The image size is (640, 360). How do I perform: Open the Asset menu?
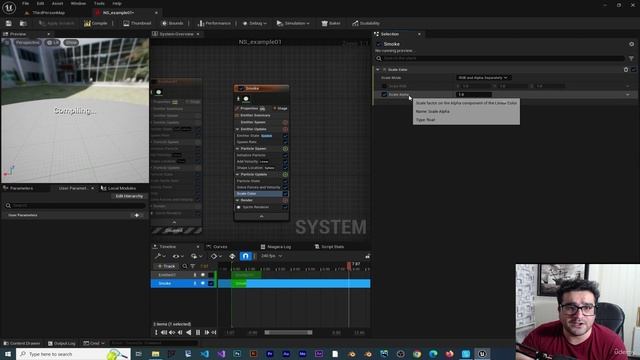coord(58,3)
